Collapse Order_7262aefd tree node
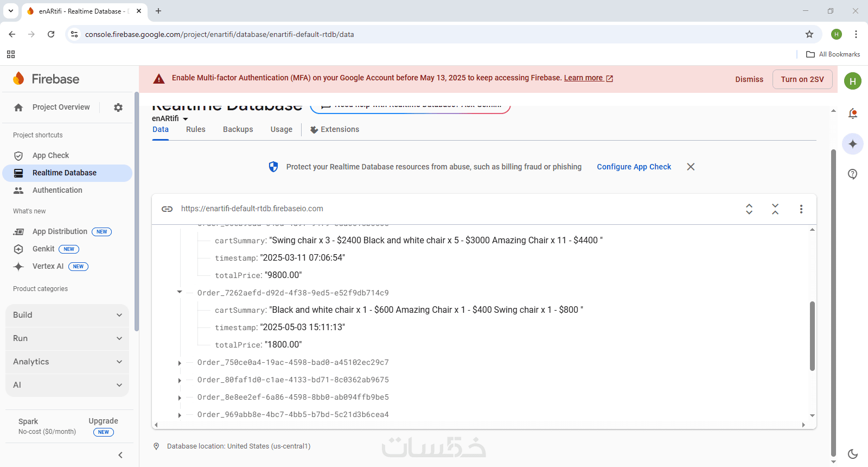The image size is (868, 467). click(x=180, y=293)
